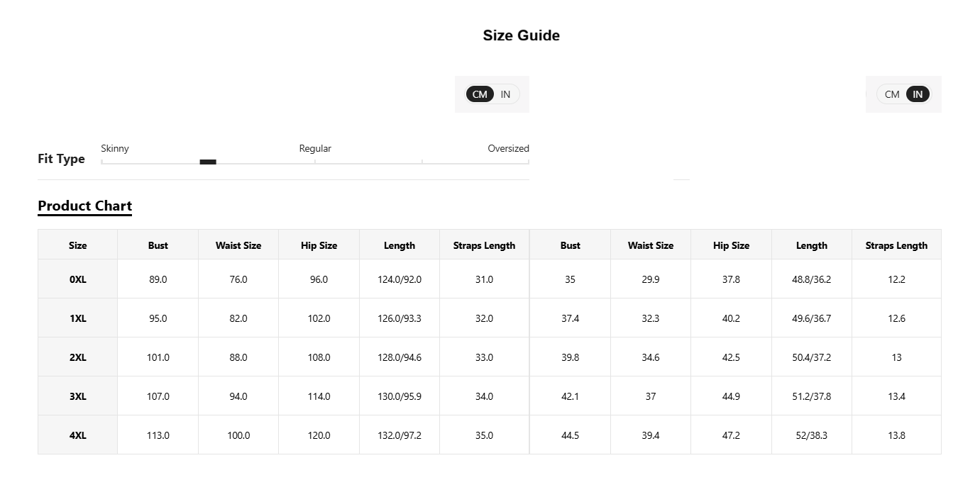Click the 47.2 inch hip value
This screenshot has height=497, width=980.
731,435
